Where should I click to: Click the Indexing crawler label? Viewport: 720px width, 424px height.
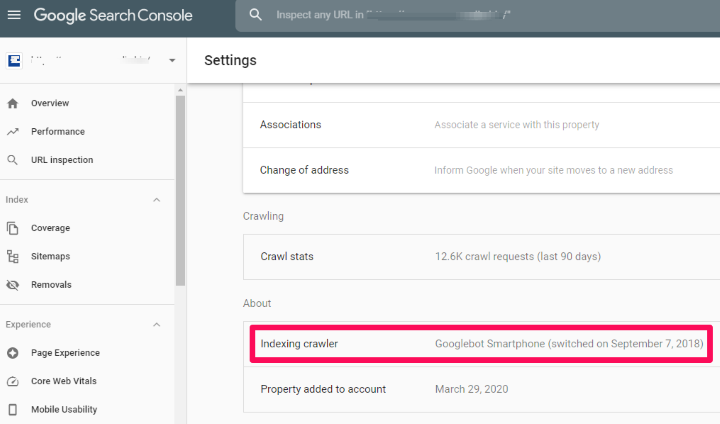coord(299,344)
